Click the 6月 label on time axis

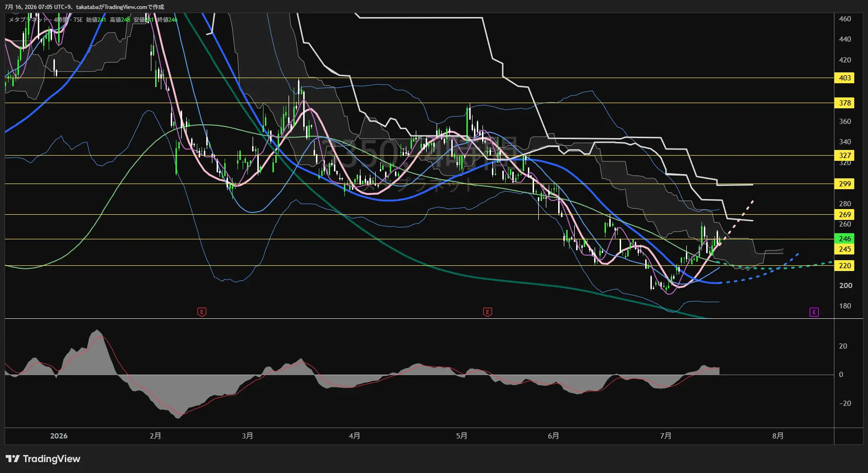click(553, 436)
